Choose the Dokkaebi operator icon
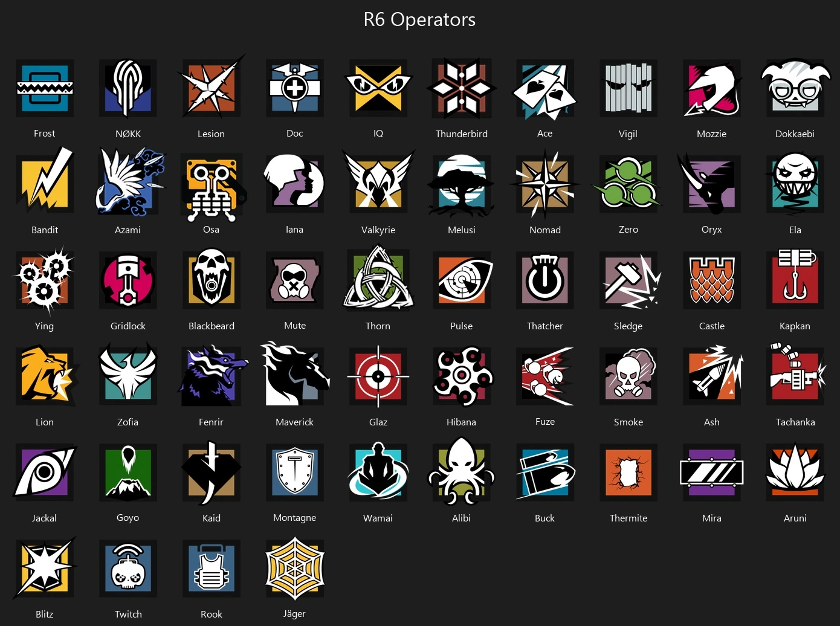Screen dimensions: 840x626 pyautogui.click(x=795, y=88)
